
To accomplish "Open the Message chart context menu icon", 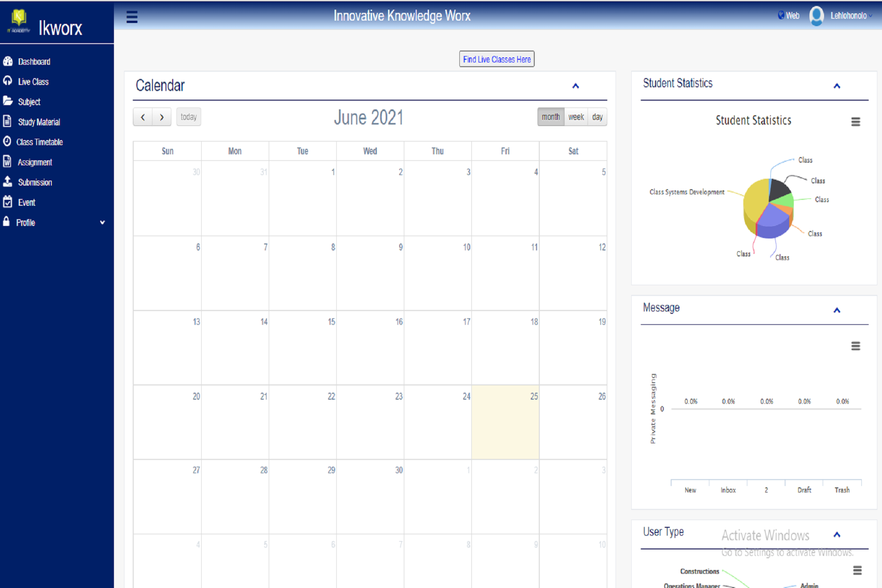I will click(x=855, y=346).
